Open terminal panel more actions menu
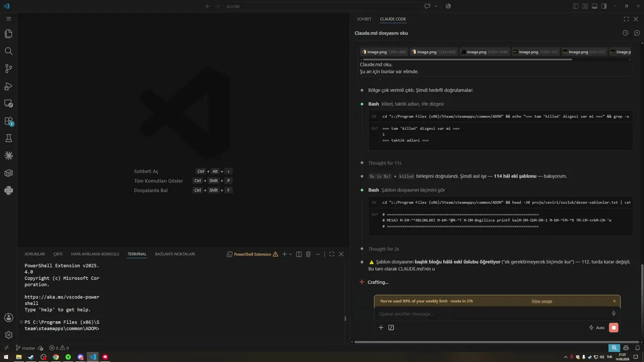644x362 pixels. click(x=318, y=254)
